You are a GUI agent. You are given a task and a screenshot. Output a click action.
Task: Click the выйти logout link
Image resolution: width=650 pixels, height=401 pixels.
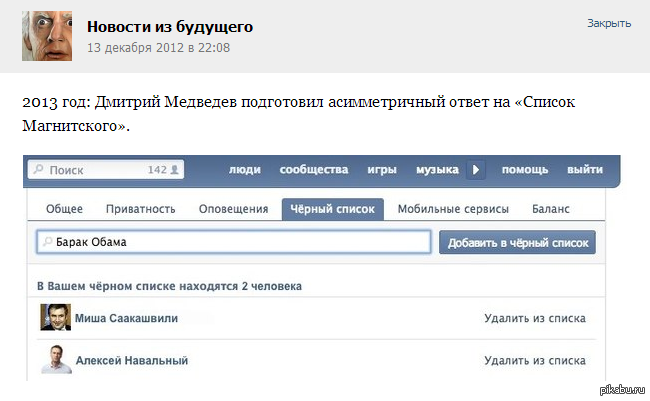(x=585, y=170)
